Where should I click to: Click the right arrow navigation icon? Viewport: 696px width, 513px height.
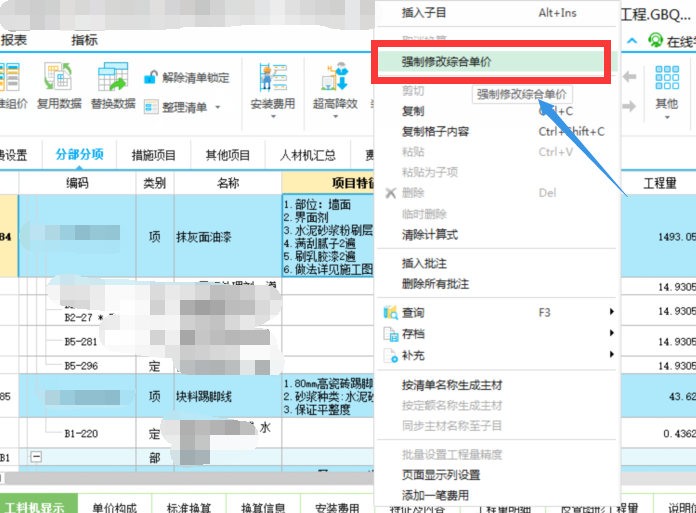click(x=629, y=106)
